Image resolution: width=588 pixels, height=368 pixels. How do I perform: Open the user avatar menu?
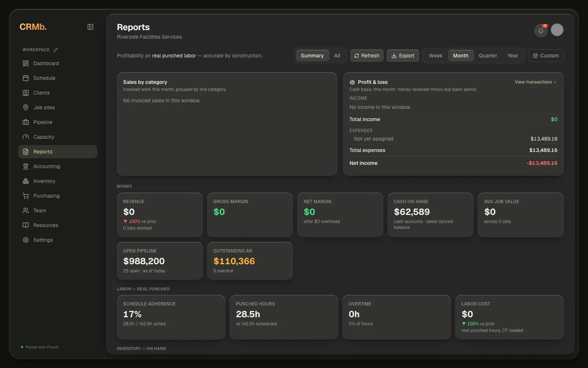point(557,30)
